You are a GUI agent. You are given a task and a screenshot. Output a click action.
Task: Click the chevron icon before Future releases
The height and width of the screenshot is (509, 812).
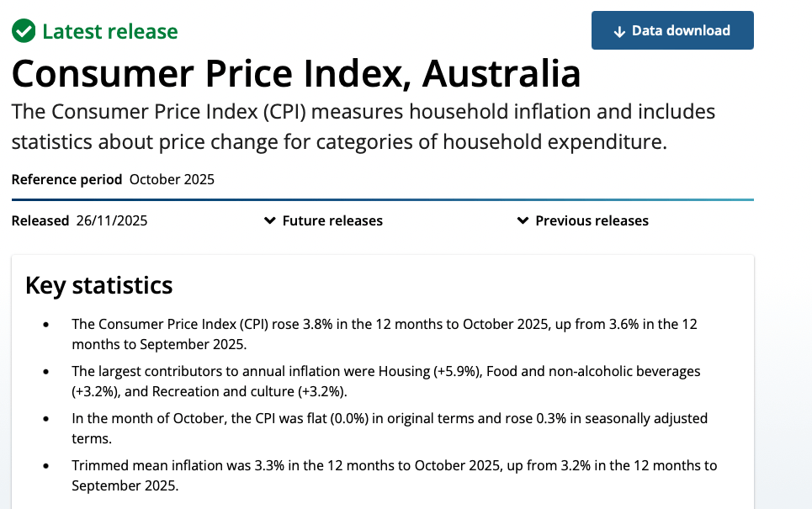click(270, 220)
